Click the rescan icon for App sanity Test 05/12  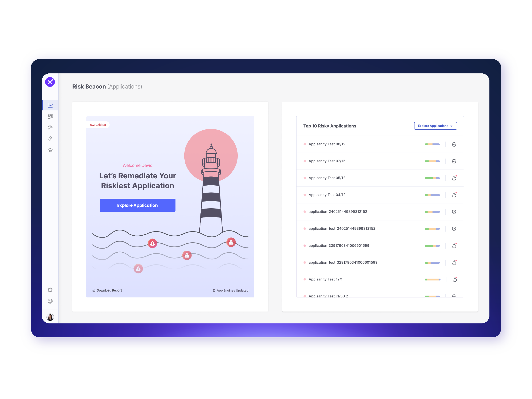(454, 178)
